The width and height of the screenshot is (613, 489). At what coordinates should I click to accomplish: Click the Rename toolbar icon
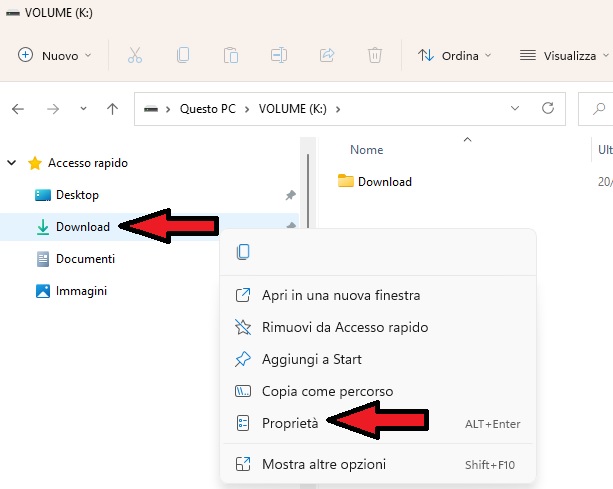[279, 55]
